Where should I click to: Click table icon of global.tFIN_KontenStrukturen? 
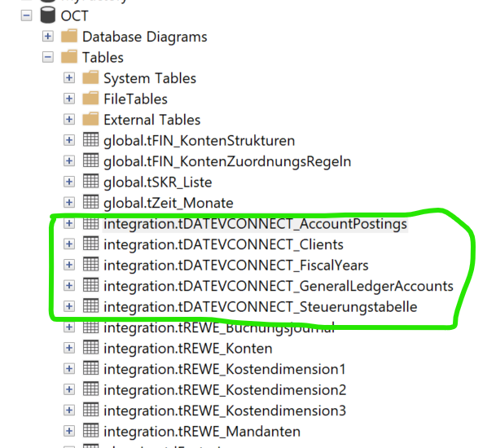coord(90,139)
